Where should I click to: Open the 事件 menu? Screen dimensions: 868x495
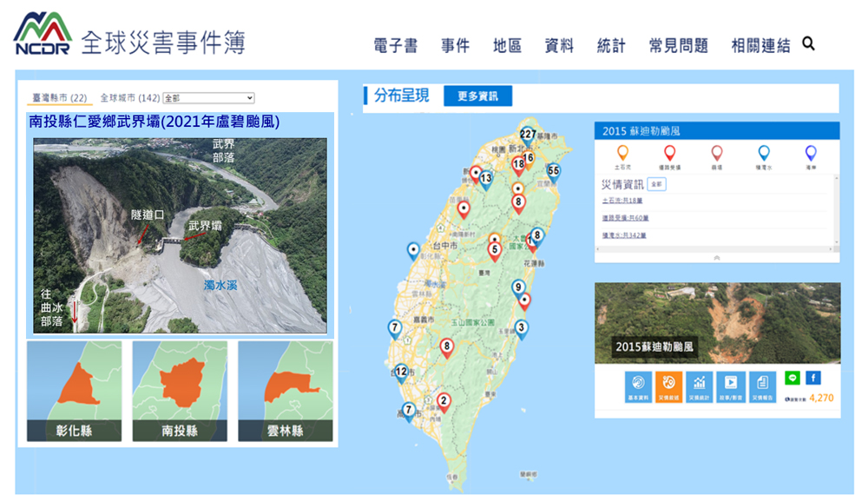tap(455, 45)
